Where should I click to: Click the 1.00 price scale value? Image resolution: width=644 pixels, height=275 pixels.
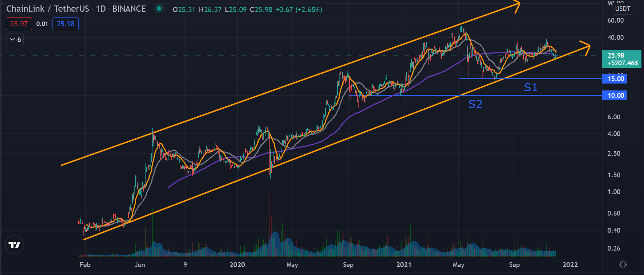pyautogui.click(x=614, y=192)
